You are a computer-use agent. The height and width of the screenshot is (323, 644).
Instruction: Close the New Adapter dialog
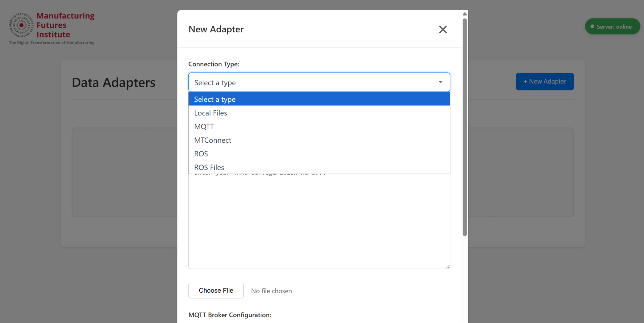point(443,29)
